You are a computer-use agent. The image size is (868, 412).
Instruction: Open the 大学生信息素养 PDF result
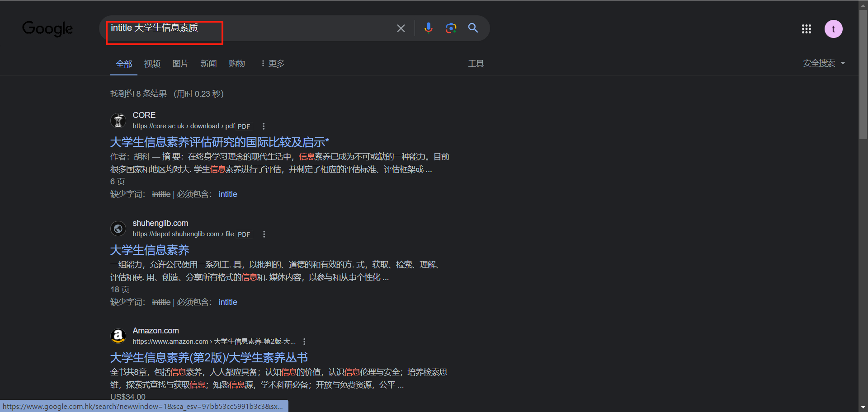click(150, 250)
